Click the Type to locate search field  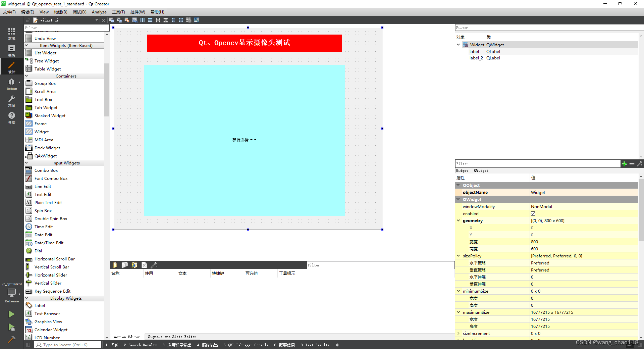pyautogui.click(x=68, y=345)
